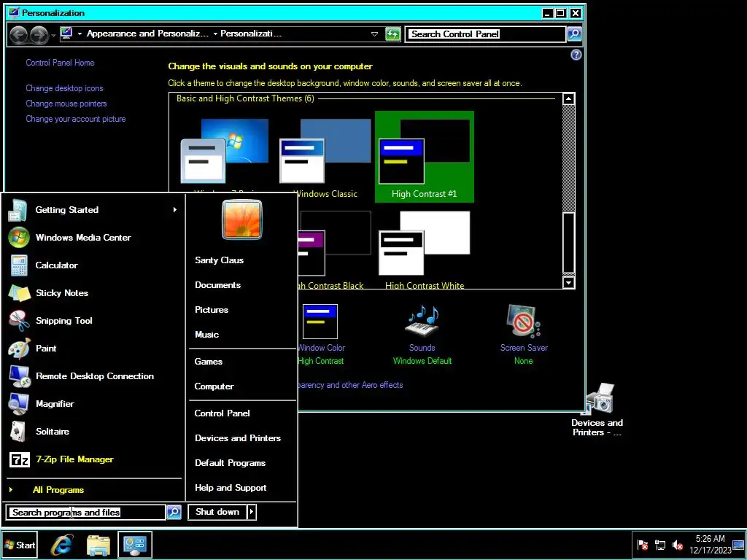Click theme list scroll up arrow

(x=568, y=98)
